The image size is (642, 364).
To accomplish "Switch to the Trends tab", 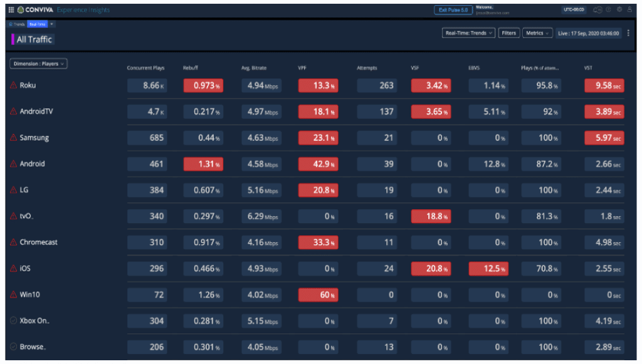I will 17,24.
